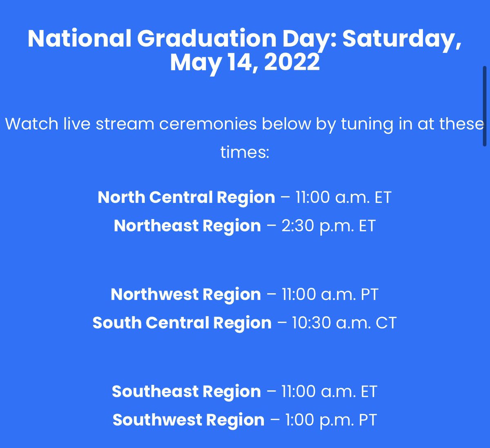
Task: Click the word 'times:' in intro
Action: tap(245, 152)
